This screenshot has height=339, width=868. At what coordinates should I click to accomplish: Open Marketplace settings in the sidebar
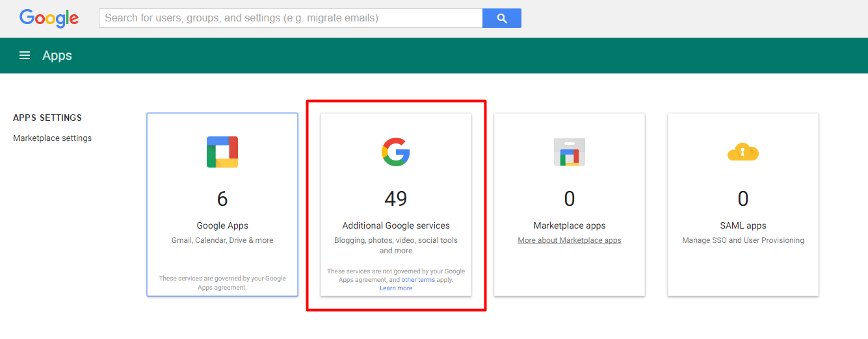click(x=53, y=138)
